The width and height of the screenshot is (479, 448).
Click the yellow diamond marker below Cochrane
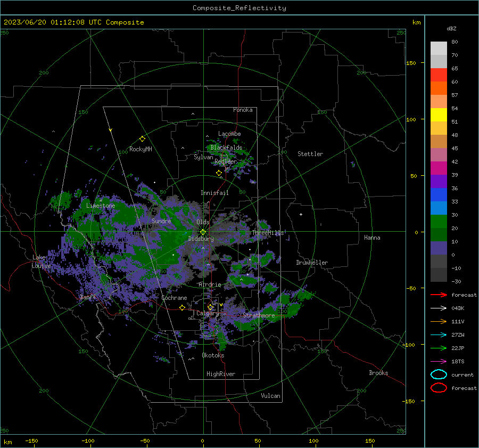182,307
